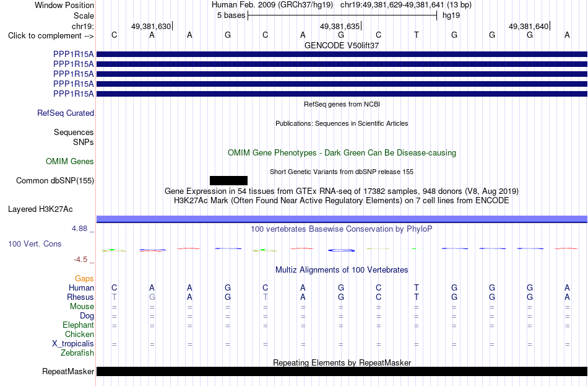This screenshot has width=588, height=386.
Task: Click "Click to complement -->" to complement bases
Action: tap(51, 36)
